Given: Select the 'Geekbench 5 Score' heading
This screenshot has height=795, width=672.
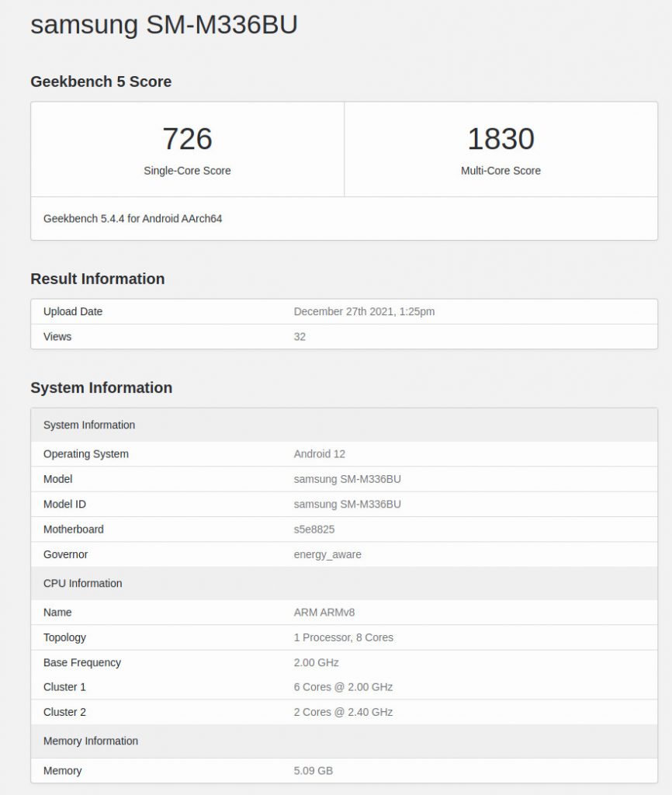Looking at the screenshot, I should click(101, 82).
